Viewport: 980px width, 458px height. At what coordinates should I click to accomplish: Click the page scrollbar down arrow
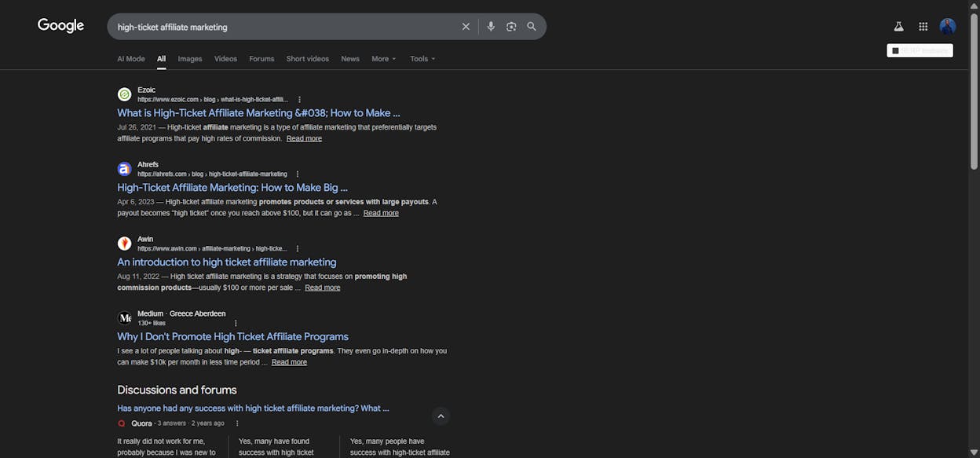tap(975, 453)
